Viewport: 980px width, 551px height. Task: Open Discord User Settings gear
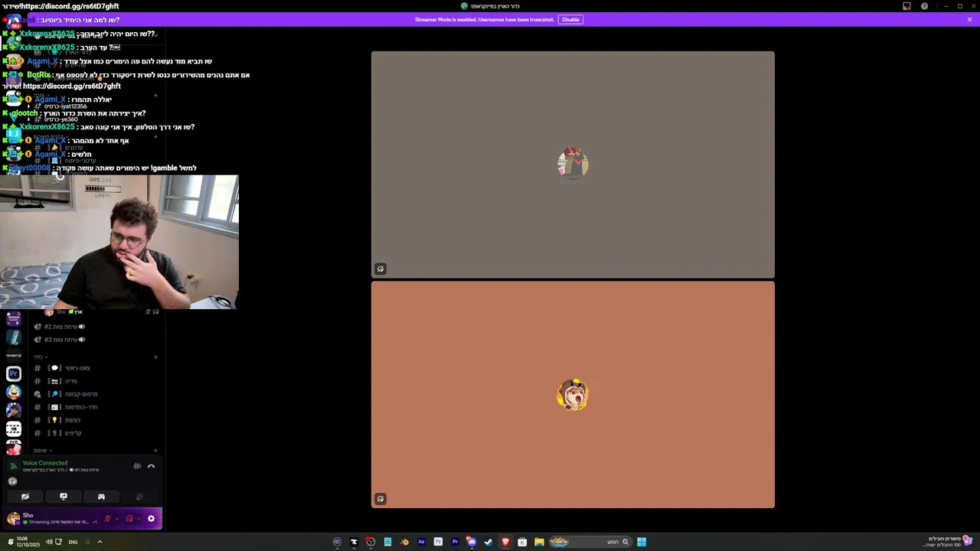(x=151, y=519)
